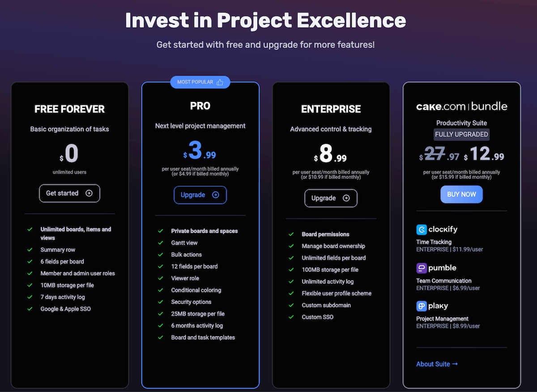Click the cake.com bundle logo

[461, 106]
